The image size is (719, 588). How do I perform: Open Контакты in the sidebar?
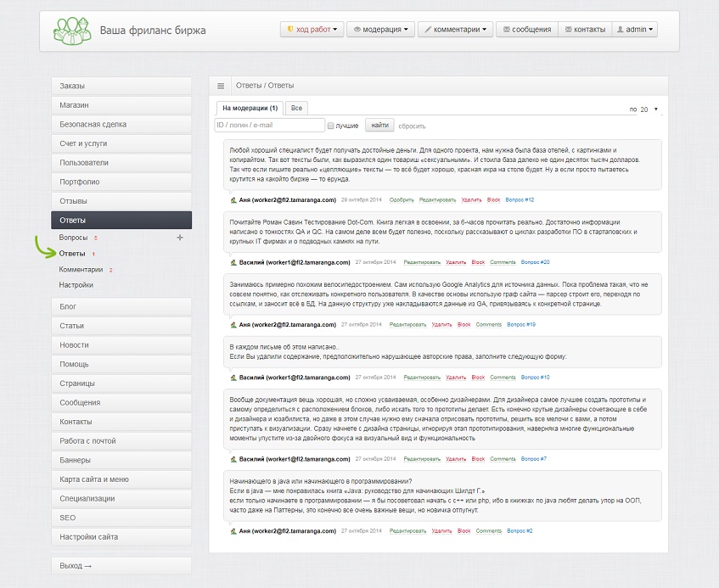pyautogui.click(x=121, y=422)
